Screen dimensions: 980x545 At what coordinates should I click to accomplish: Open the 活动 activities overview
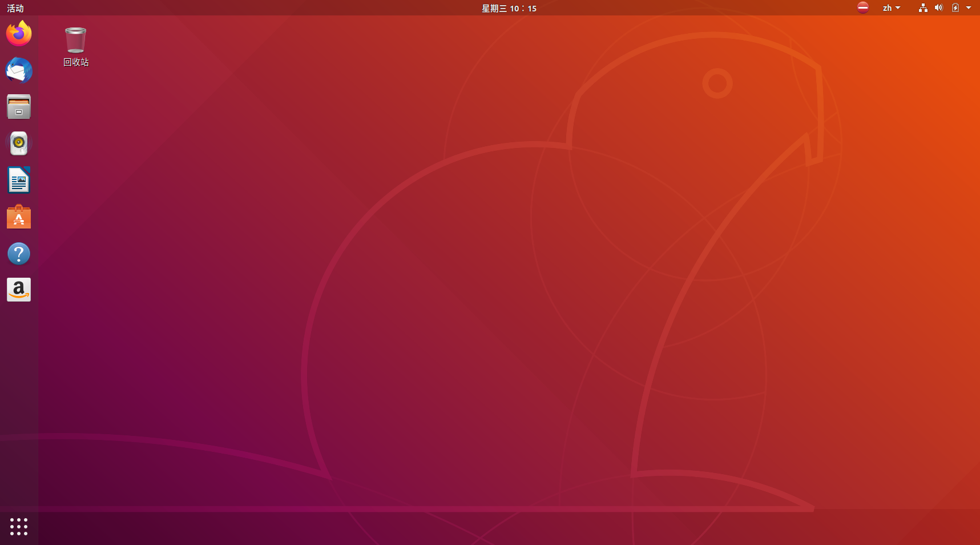pos(15,8)
